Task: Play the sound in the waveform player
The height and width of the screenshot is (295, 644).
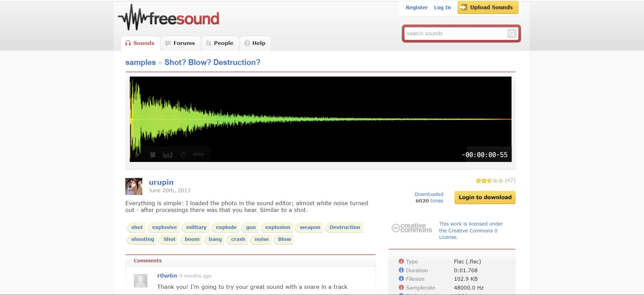Action: click(x=138, y=155)
